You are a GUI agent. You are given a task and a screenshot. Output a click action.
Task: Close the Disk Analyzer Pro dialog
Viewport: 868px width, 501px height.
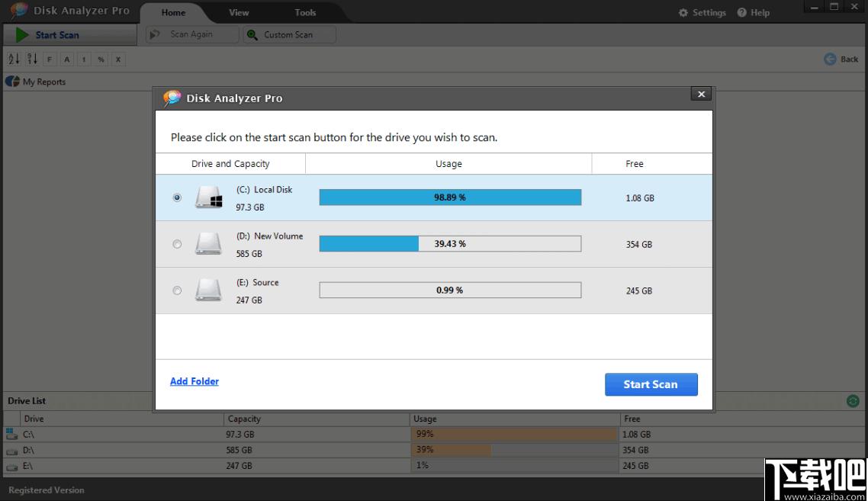[x=701, y=94]
